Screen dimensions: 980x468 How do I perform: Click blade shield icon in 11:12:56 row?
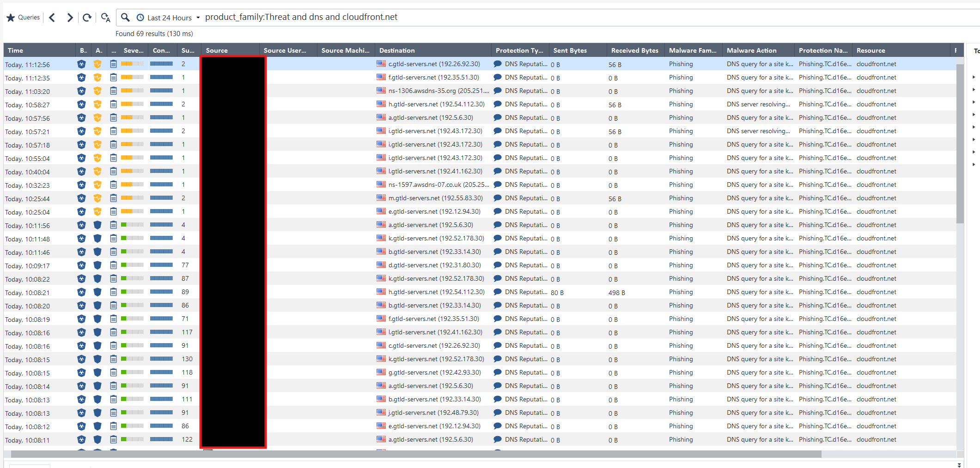82,64
